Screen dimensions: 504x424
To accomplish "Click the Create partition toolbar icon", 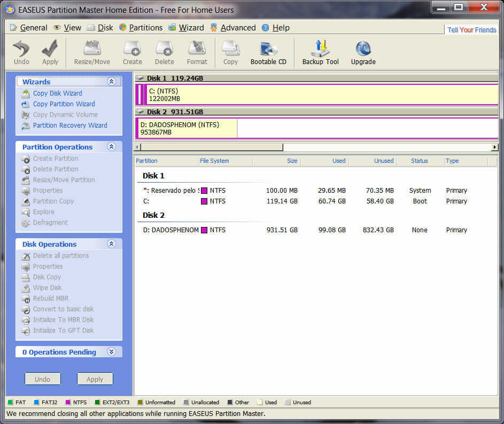I will [x=133, y=53].
